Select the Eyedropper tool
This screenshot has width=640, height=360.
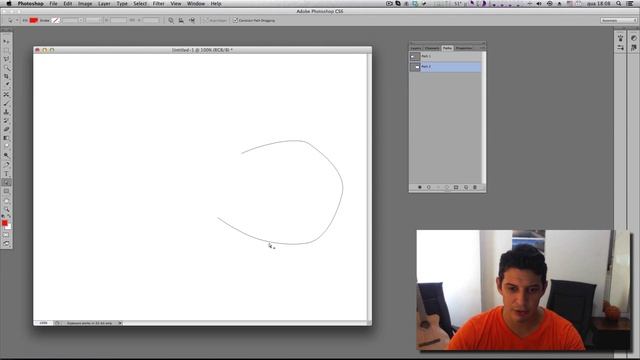(6, 85)
